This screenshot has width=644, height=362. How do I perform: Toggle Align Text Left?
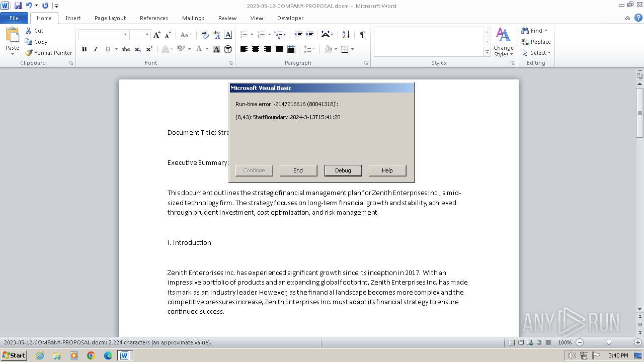[244, 49]
